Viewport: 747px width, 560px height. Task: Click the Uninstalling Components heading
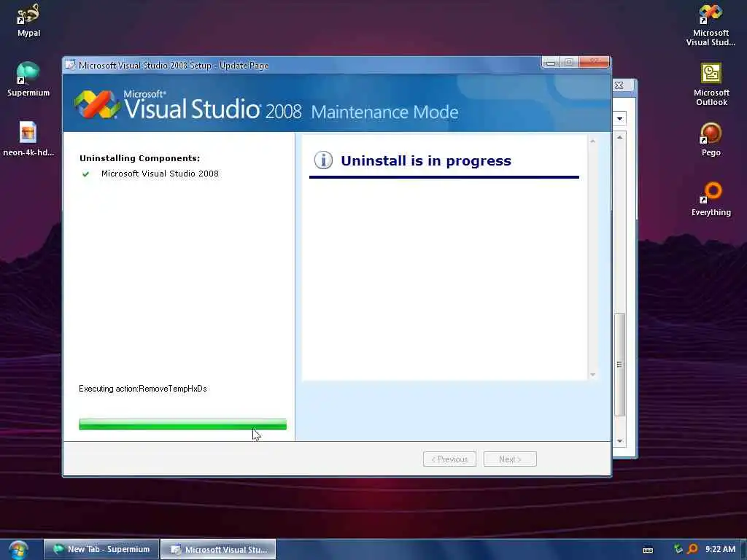[x=139, y=158]
